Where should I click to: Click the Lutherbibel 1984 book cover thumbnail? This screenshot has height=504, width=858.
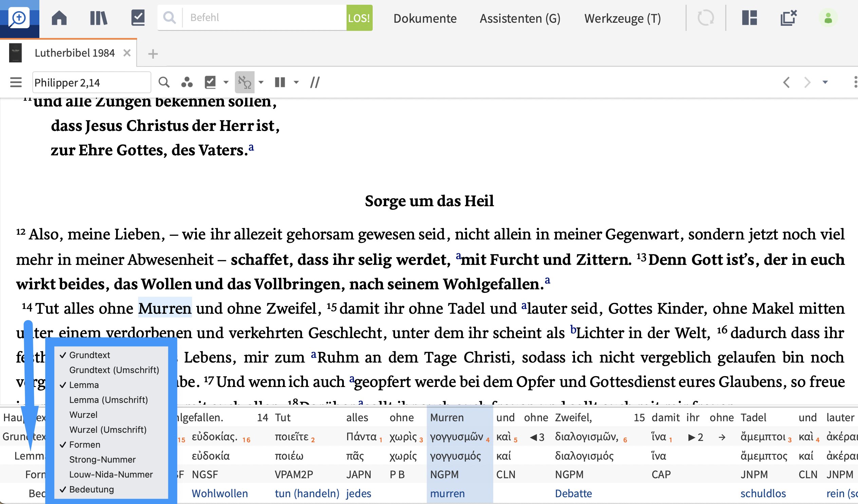[15, 53]
